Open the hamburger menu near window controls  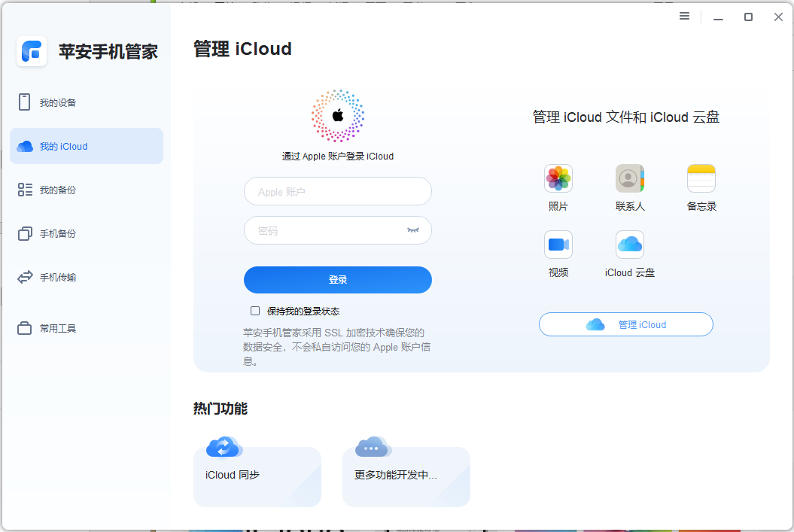coord(683,16)
